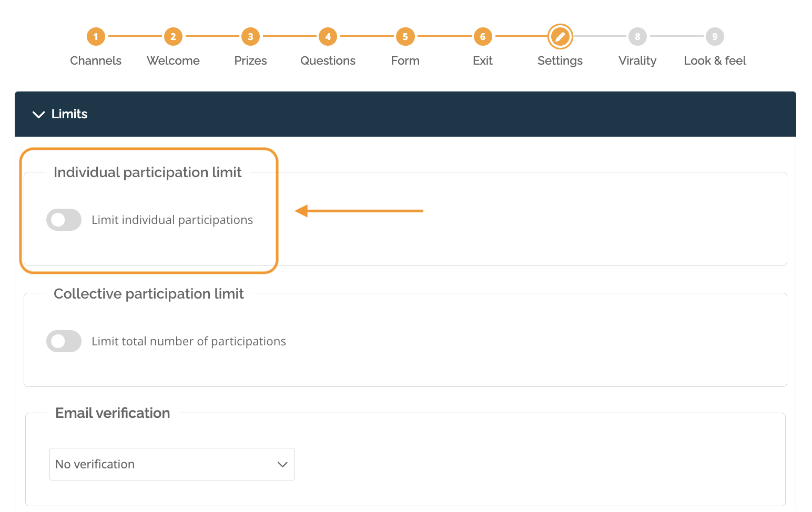The image size is (812, 512).
Task: Click the Prizes step label
Action: coord(250,61)
